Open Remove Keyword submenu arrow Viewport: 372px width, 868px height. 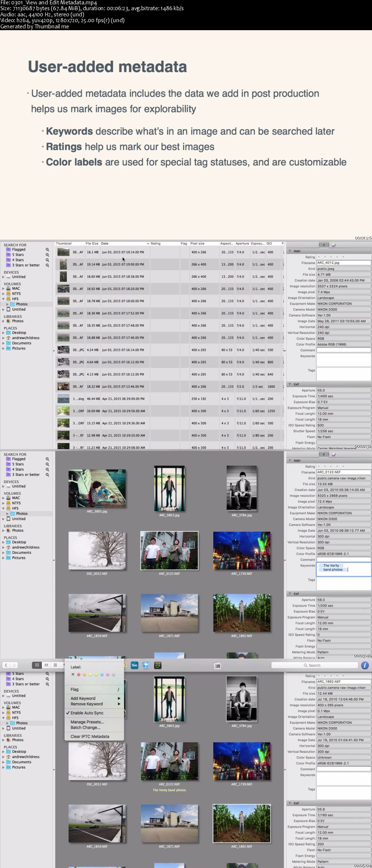click(x=119, y=704)
